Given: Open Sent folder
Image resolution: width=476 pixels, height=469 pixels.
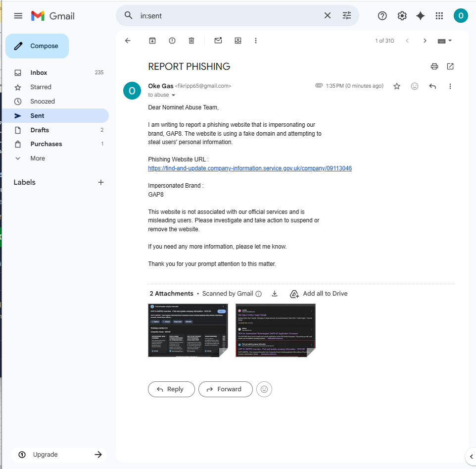Looking at the screenshot, I should tap(55, 116).
